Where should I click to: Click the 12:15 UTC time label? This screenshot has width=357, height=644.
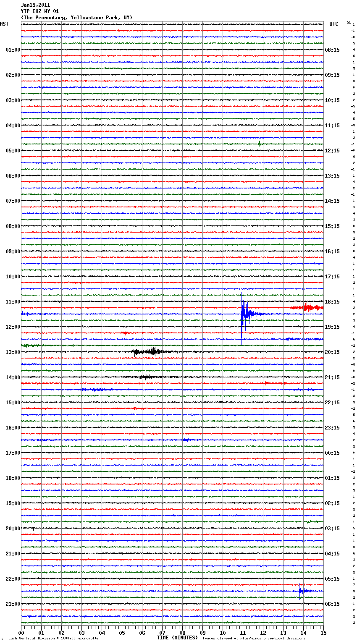point(332,151)
